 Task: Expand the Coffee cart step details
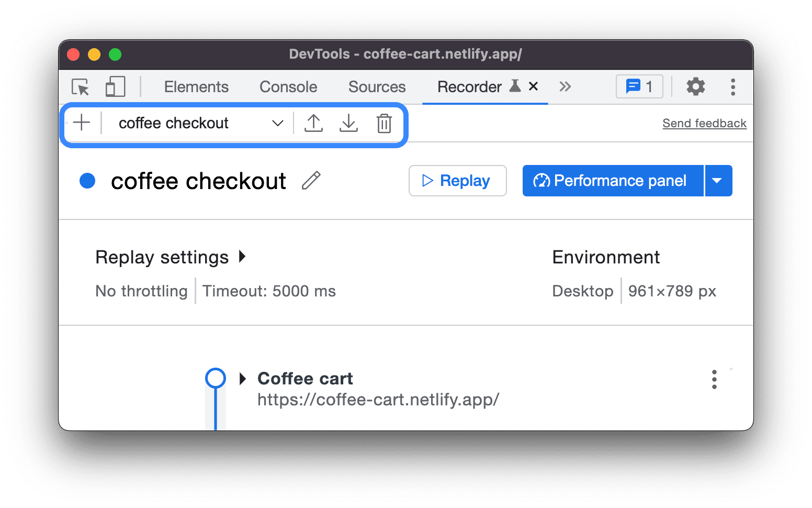click(x=242, y=378)
